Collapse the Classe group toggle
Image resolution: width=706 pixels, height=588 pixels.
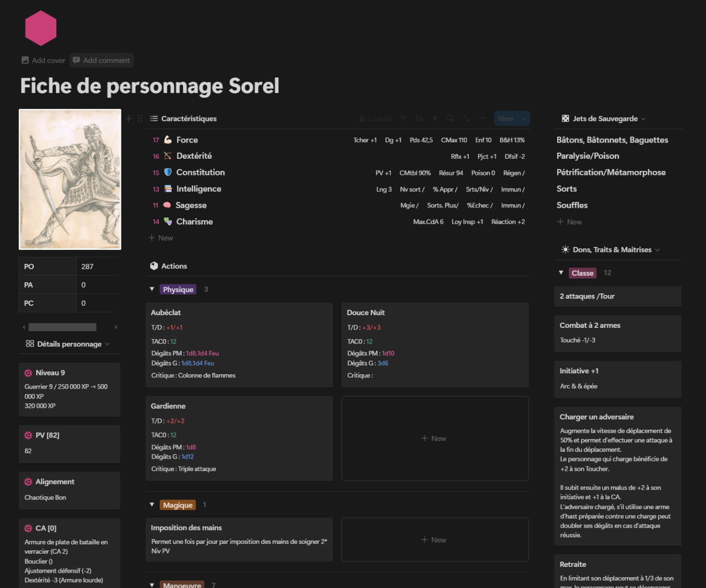pyautogui.click(x=561, y=272)
